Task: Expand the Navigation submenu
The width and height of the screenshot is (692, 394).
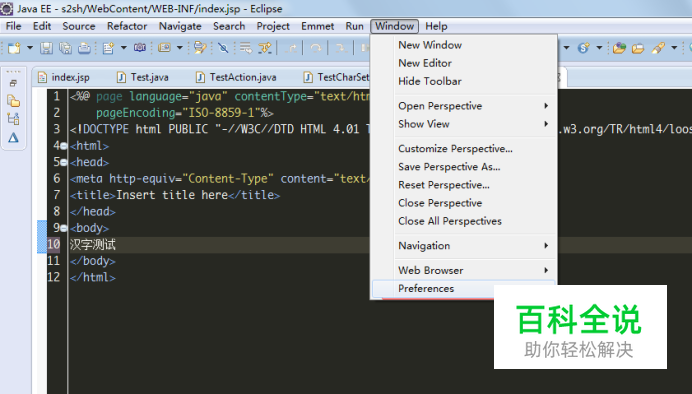Action: tap(463, 246)
